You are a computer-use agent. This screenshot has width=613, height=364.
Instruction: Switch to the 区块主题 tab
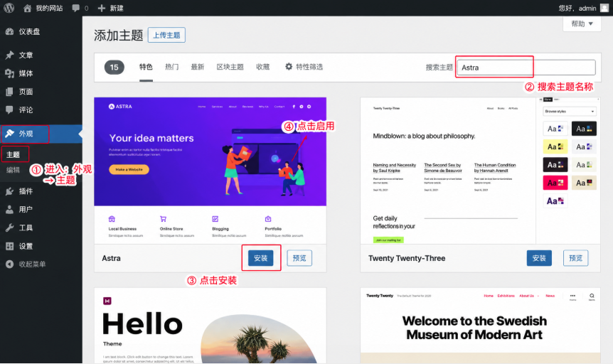tap(230, 68)
